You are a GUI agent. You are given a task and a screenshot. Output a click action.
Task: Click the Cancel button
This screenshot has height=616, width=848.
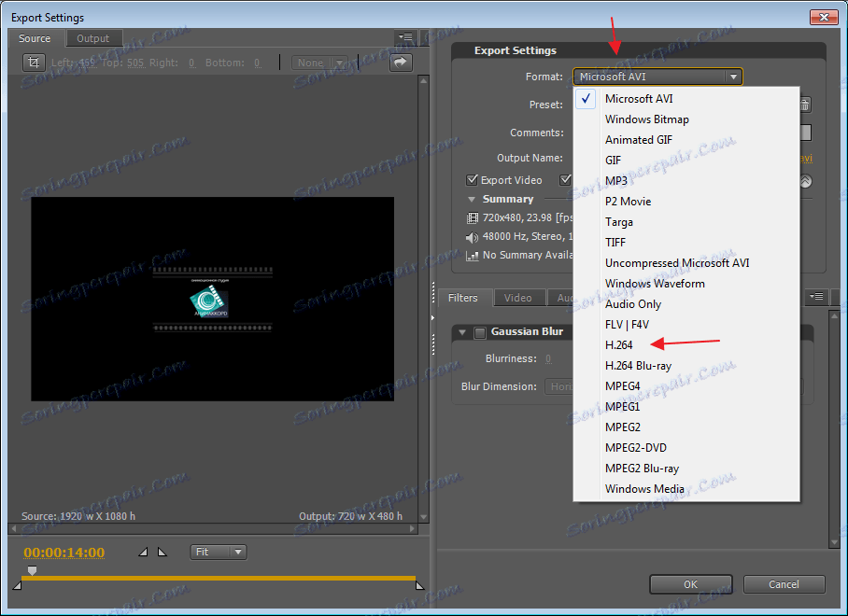pos(784,583)
